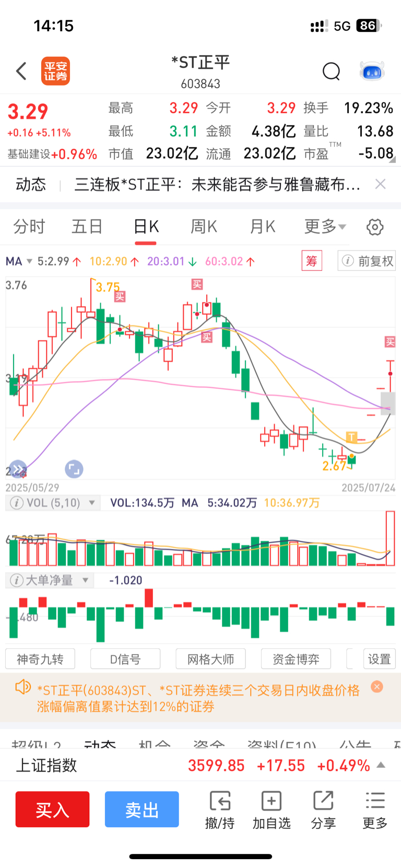Tap the info icon beside 前复权
This screenshot has height=868, width=401.
coord(348,260)
